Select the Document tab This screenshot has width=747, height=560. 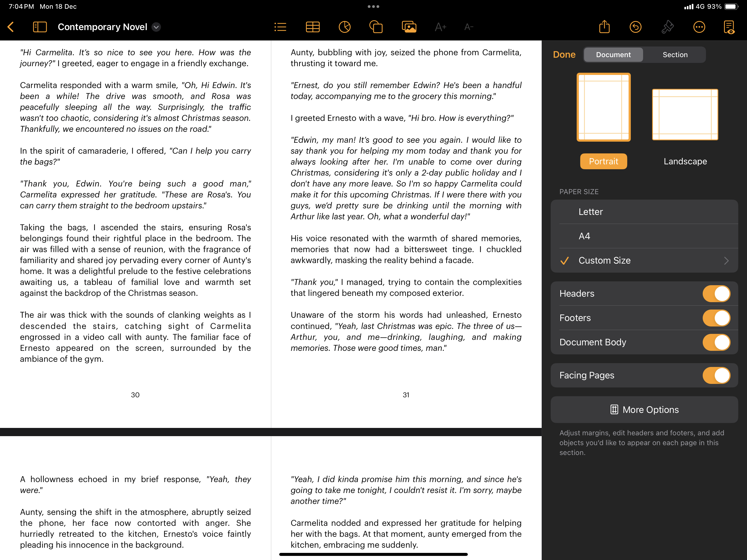tap(613, 55)
